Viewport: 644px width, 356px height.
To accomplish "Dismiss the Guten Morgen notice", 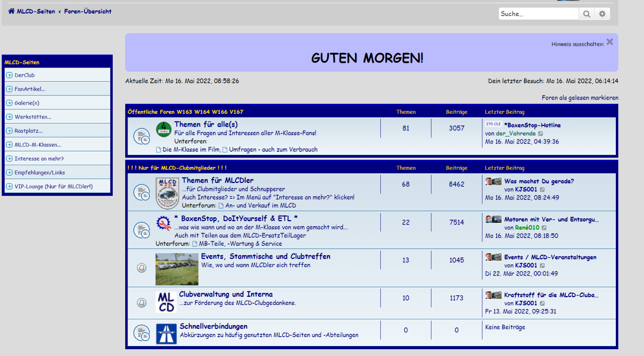I will point(610,42).
